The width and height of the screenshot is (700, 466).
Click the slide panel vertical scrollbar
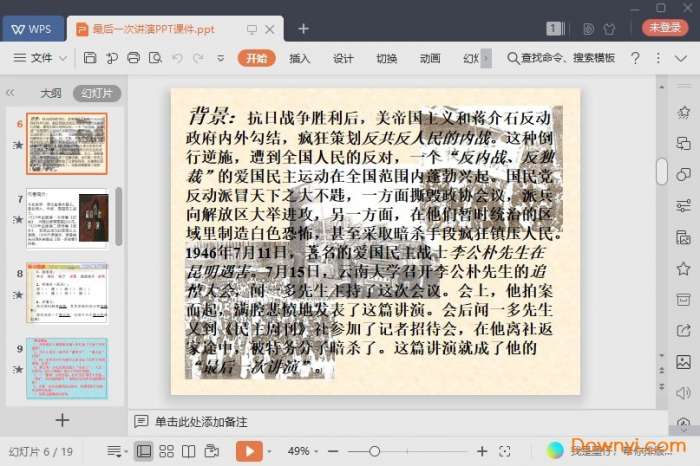(119, 216)
